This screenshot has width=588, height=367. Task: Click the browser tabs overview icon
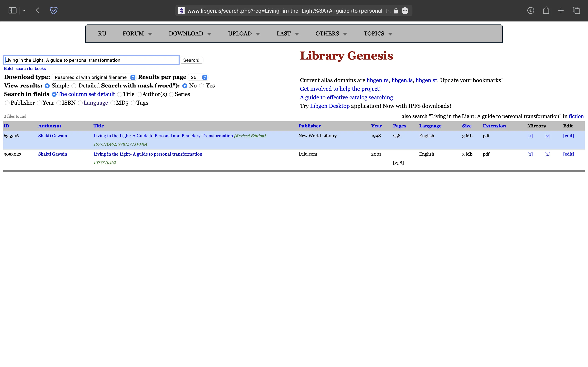click(576, 11)
